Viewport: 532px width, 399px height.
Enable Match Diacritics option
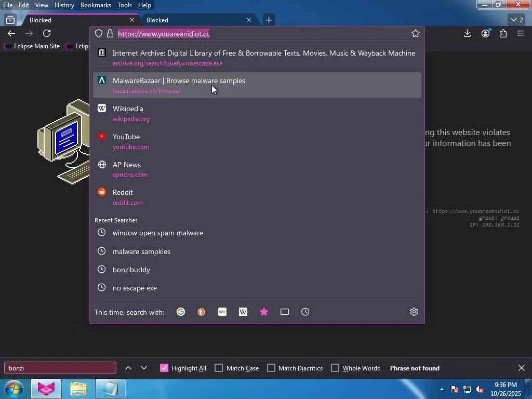(x=271, y=368)
